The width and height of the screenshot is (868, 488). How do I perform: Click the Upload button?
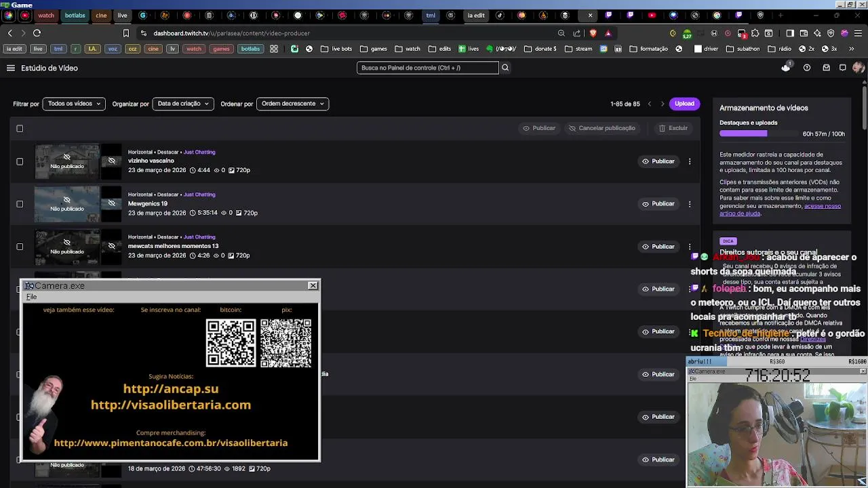[x=684, y=104]
